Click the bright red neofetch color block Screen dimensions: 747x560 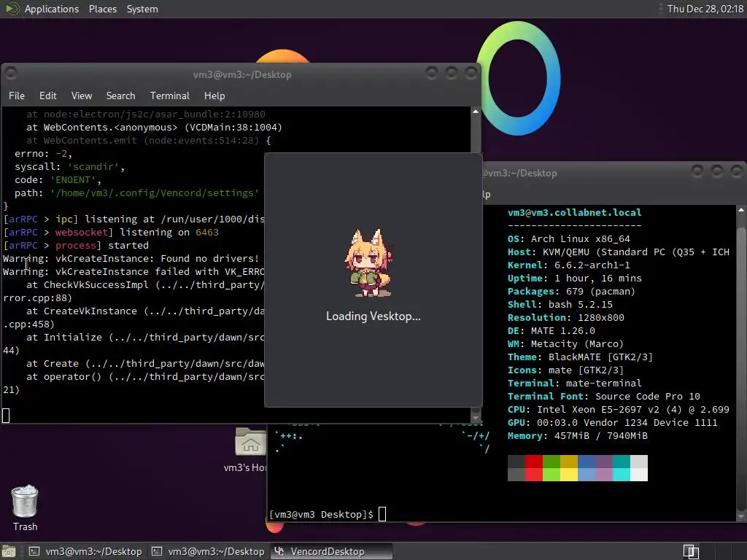[533, 474]
